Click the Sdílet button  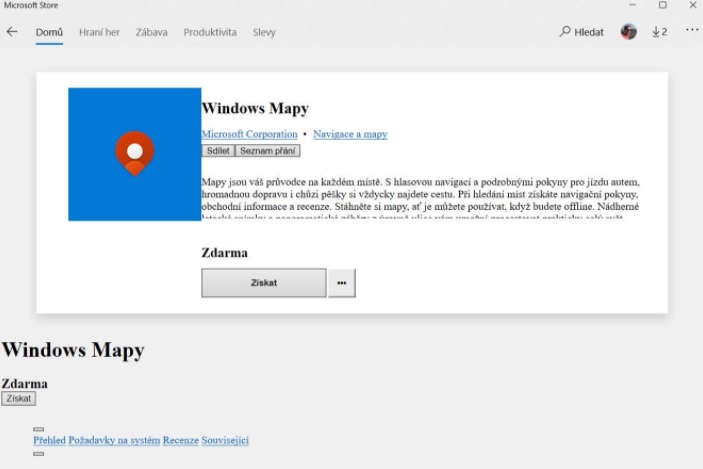[x=218, y=151]
